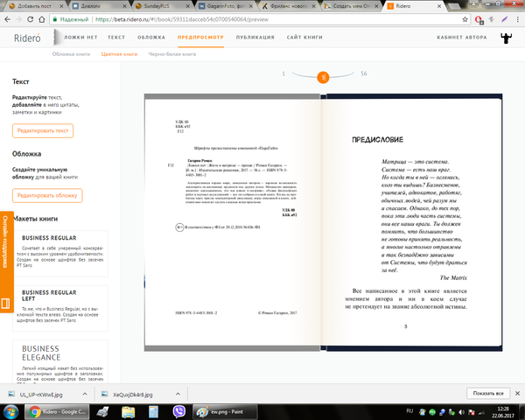
Task: Open Chrome's three-dot menu
Action: (516, 17)
